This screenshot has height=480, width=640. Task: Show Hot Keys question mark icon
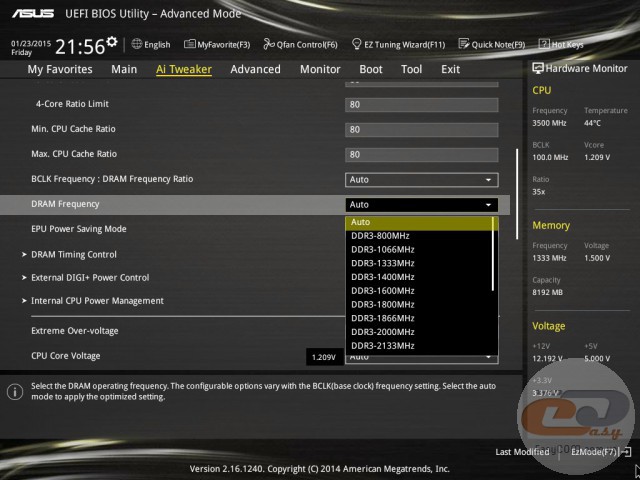pyautogui.click(x=544, y=44)
